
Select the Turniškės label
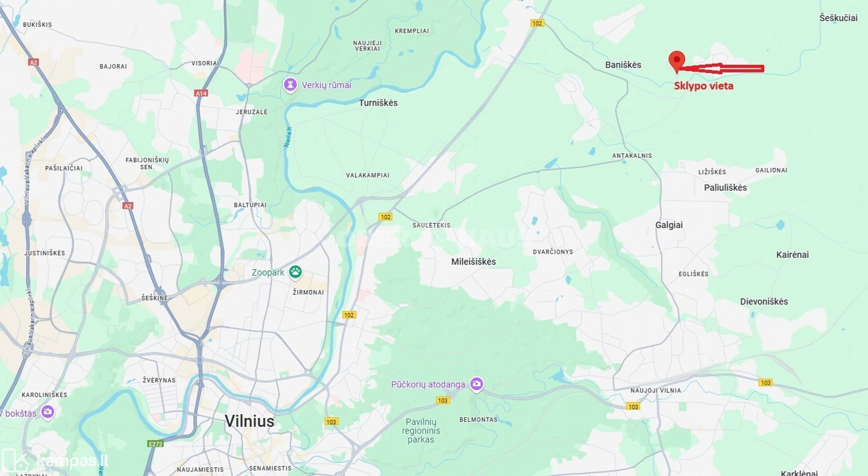point(378,103)
